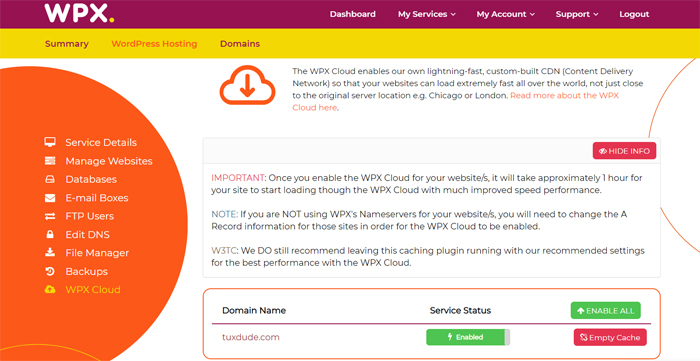This screenshot has width=700, height=361.
Task: Go to Dashboard in the top navigation
Action: coord(353,14)
